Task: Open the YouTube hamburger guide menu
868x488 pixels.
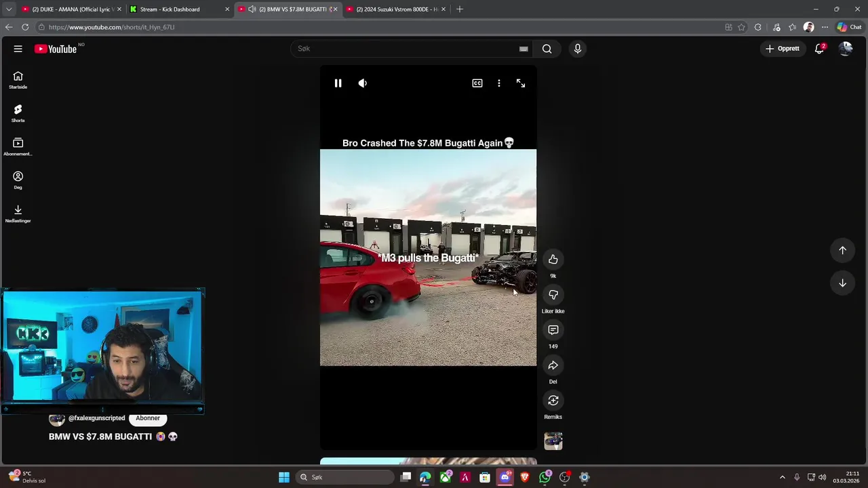Action: click(18, 49)
